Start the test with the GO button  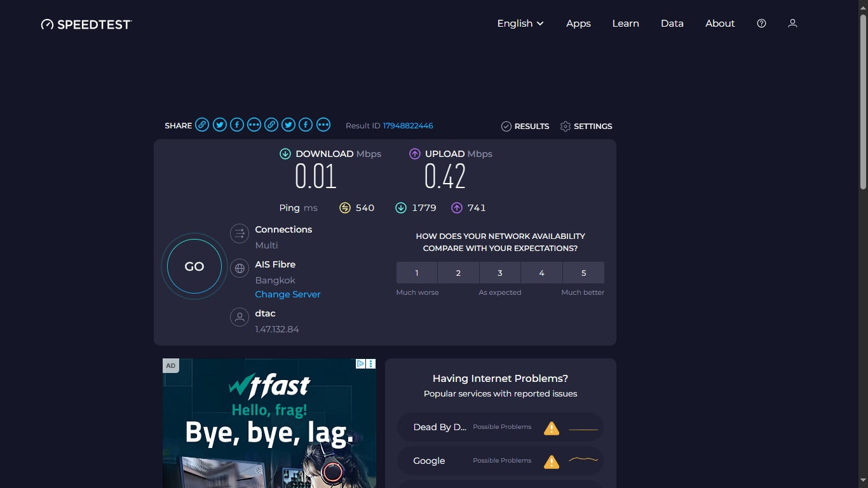pos(194,267)
